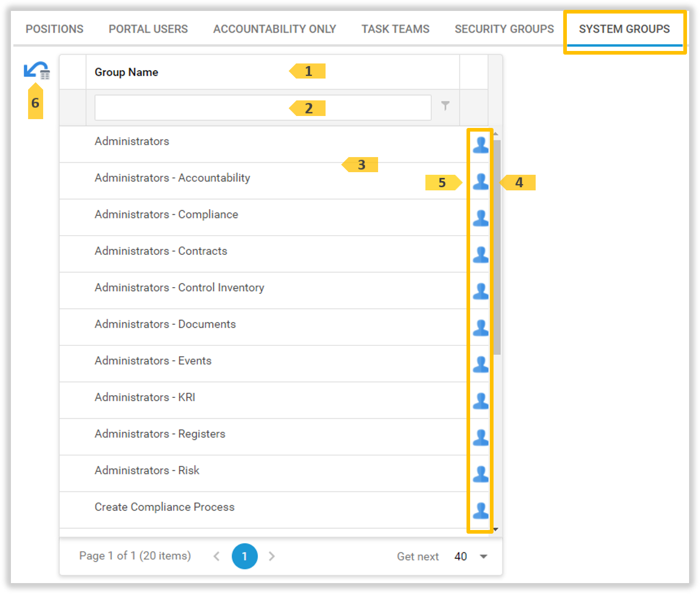The height and width of the screenshot is (594, 700).
Task: Open members of Administrators group
Action: click(480, 145)
